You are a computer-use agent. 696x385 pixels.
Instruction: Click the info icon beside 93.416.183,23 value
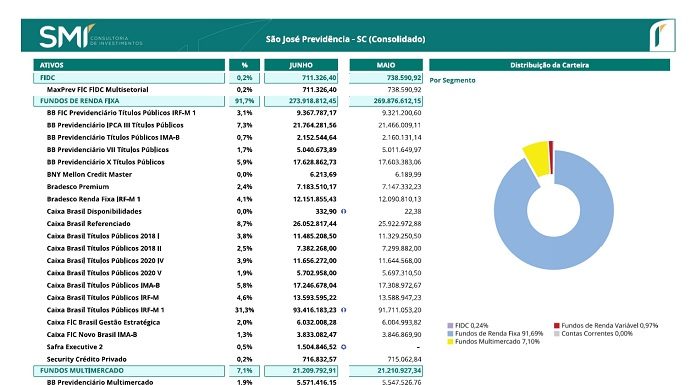(343, 310)
